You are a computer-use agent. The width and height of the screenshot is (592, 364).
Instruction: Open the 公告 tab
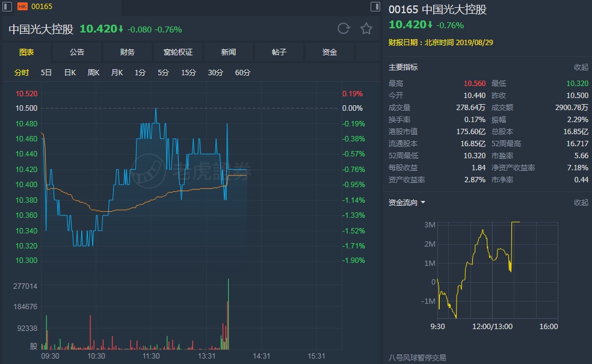[x=77, y=52]
